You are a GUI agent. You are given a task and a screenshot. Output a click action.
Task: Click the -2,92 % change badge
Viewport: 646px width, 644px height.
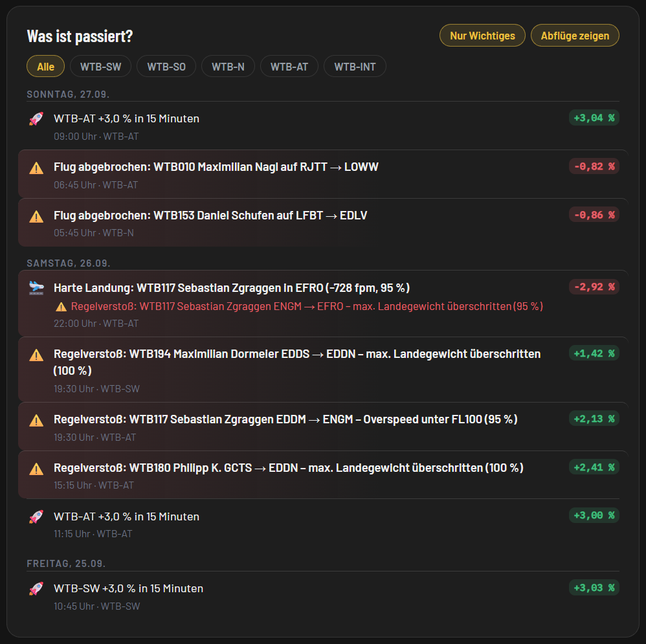point(594,287)
